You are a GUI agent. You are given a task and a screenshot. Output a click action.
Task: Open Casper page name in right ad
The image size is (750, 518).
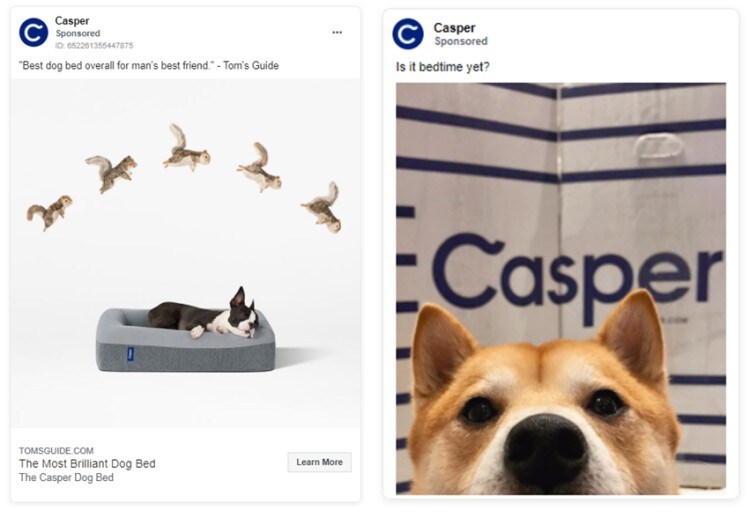pyautogui.click(x=454, y=28)
